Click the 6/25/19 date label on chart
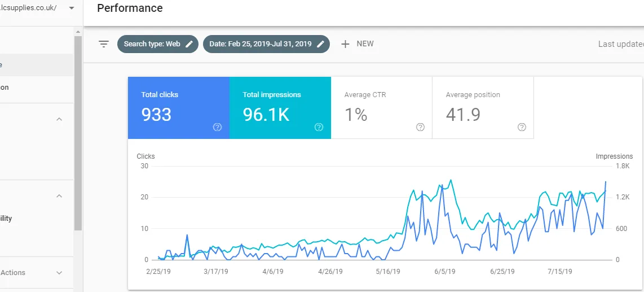The width and height of the screenshot is (644, 292). tap(502, 272)
